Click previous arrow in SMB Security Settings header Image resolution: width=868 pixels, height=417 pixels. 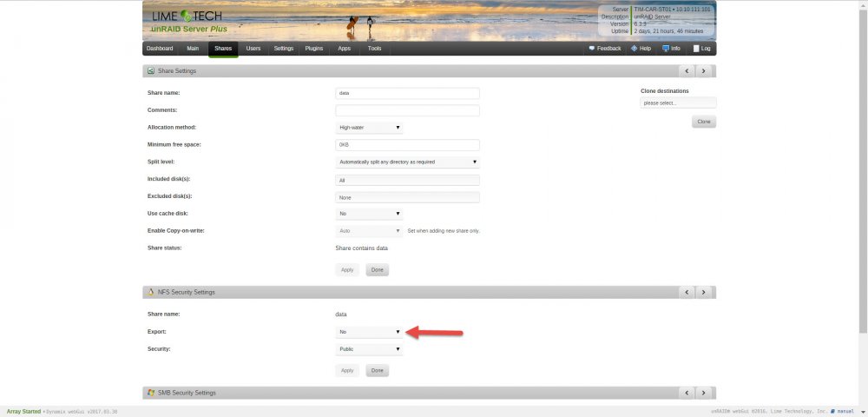click(687, 393)
